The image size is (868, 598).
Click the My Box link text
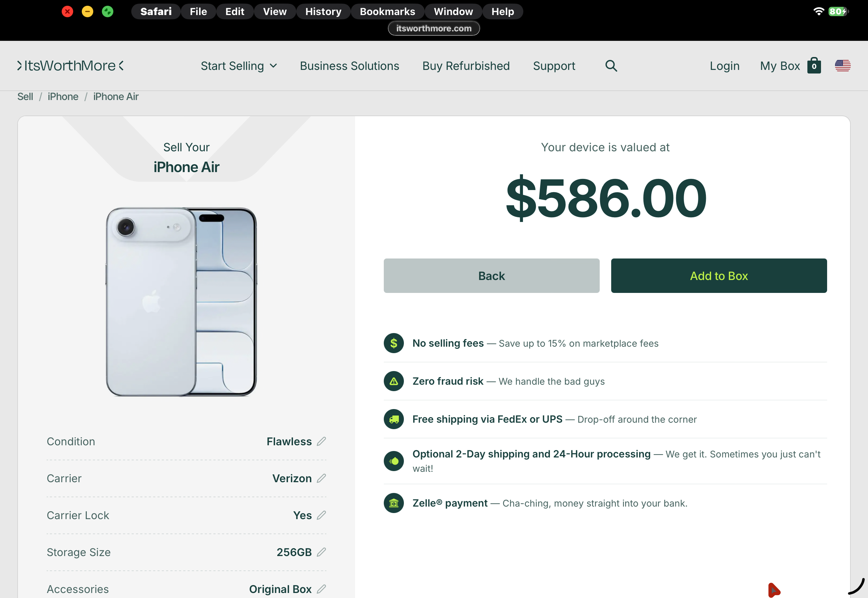click(x=779, y=66)
